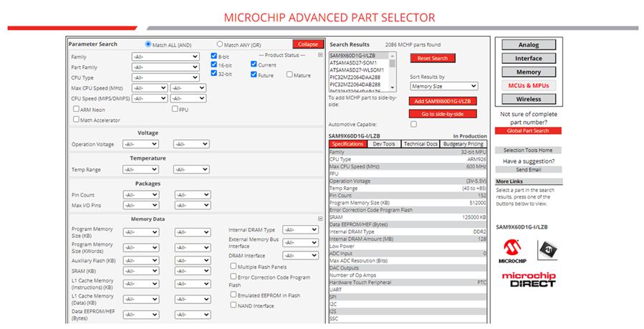Click the chip package image icon
The width and height of the screenshot is (644, 329).
click(549, 249)
